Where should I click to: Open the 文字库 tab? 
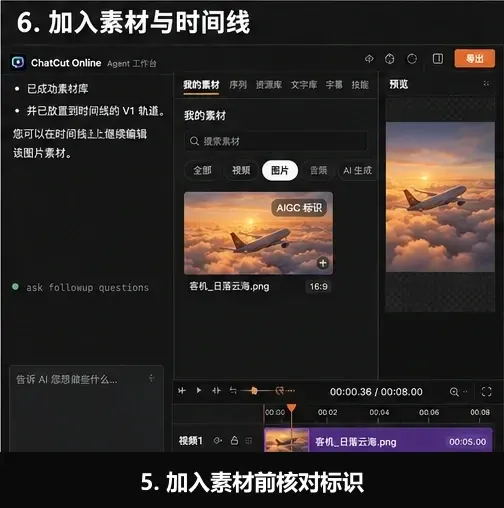(304, 85)
